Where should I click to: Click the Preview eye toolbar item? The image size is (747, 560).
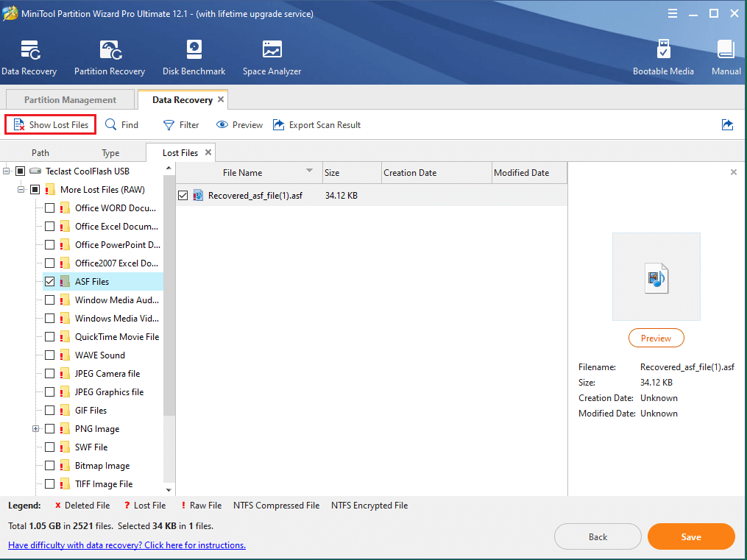pyautogui.click(x=239, y=125)
